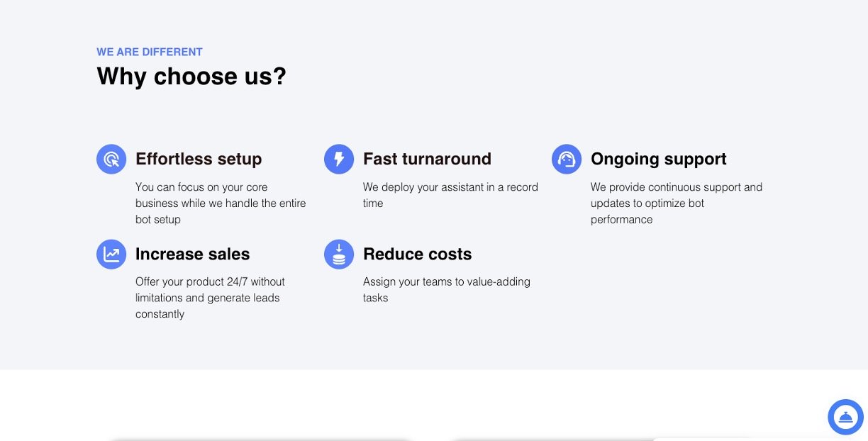
Task: Select the "Effortless setup" heading
Action: click(199, 159)
